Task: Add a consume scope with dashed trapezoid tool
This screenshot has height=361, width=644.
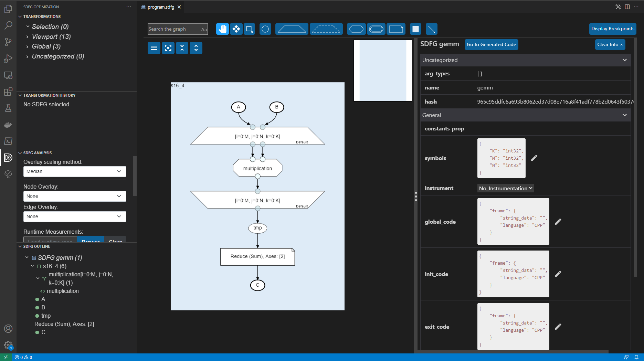Action: (x=326, y=29)
